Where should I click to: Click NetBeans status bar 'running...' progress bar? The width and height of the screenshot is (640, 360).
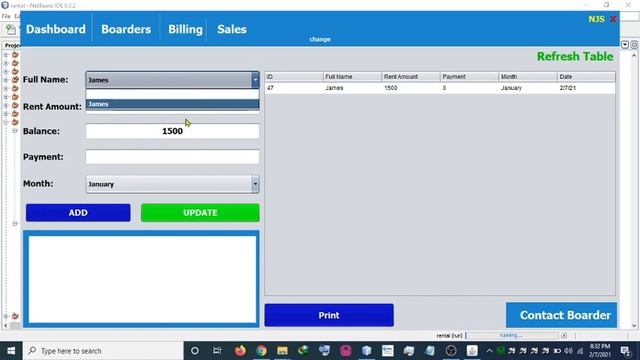(512, 336)
